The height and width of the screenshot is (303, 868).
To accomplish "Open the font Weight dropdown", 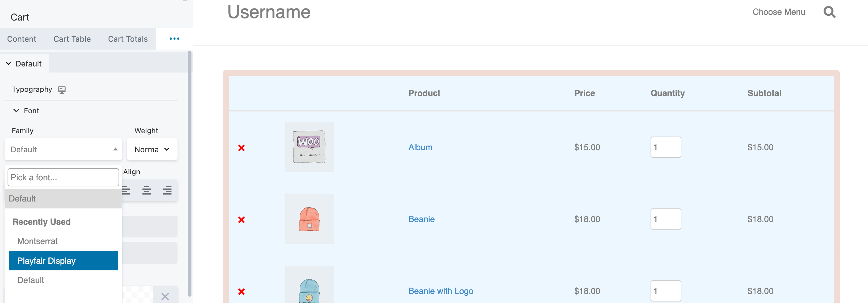I will pyautogui.click(x=152, y=149).
